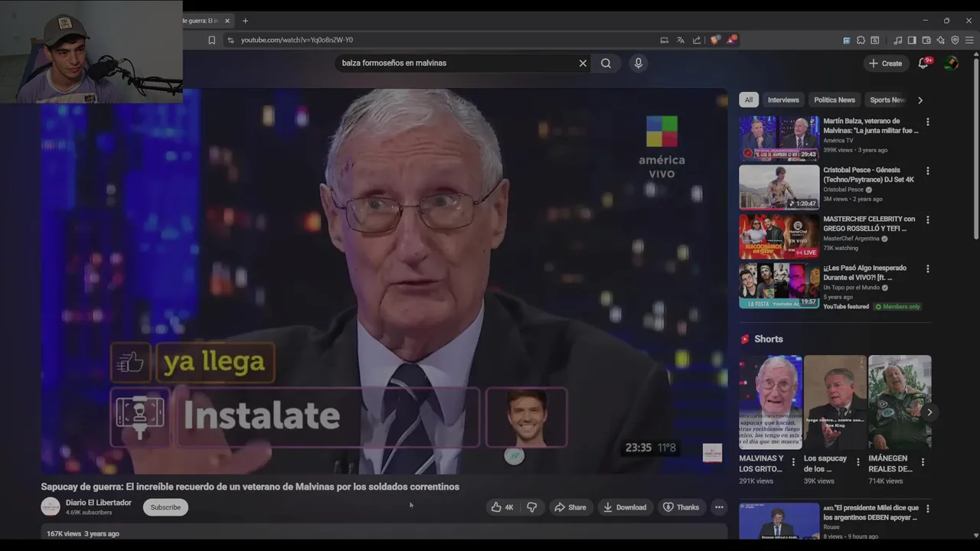
Task: Open the Brave Wallet icon
Action: click(x=926, y=40)
